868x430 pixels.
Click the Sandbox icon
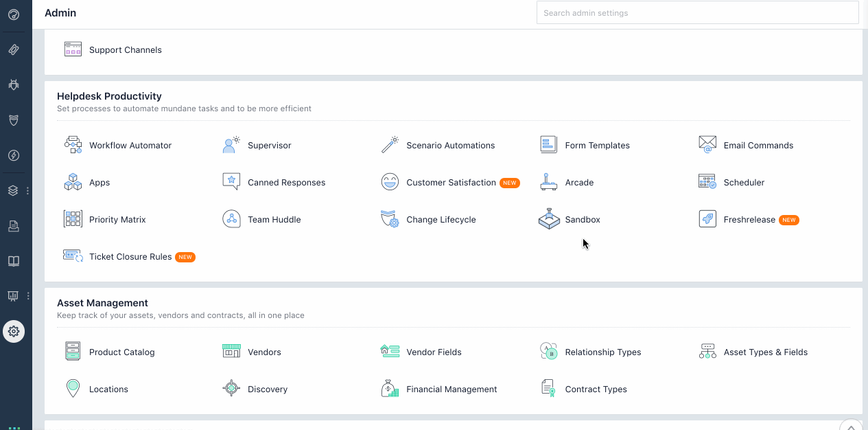coord(549,219)
